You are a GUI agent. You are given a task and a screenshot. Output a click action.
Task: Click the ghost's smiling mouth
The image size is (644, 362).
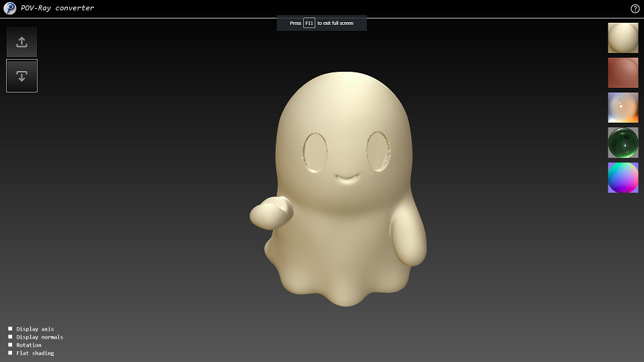(x=347, y=178)
